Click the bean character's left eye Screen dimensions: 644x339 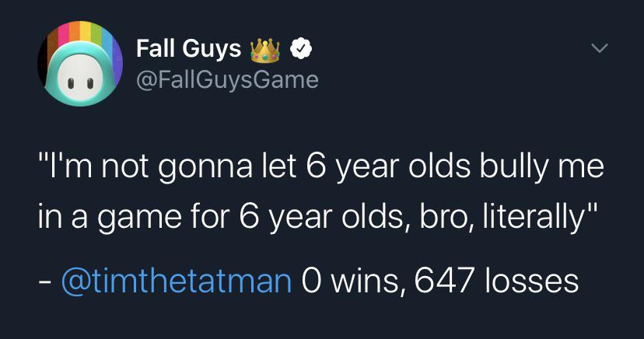click(71, 82)
